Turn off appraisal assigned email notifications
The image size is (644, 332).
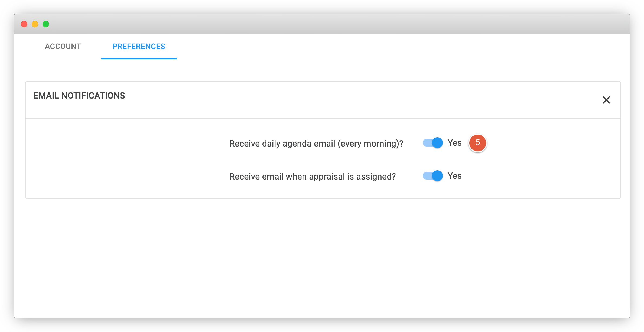tap(432, 176)
